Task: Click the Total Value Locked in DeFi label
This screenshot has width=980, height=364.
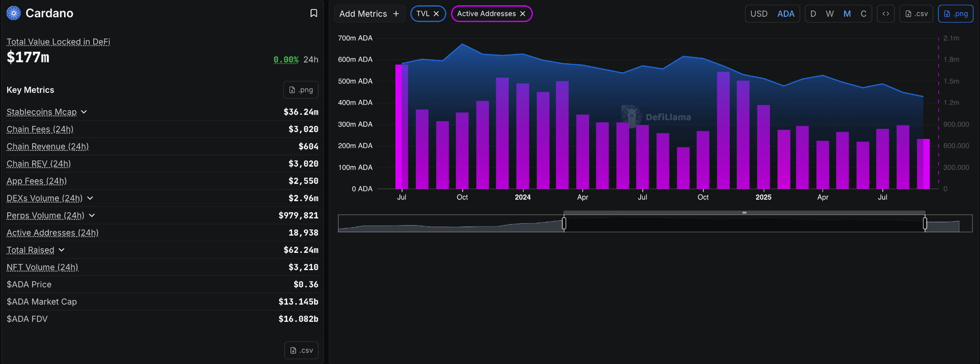Action: click(x=58, y=42)
